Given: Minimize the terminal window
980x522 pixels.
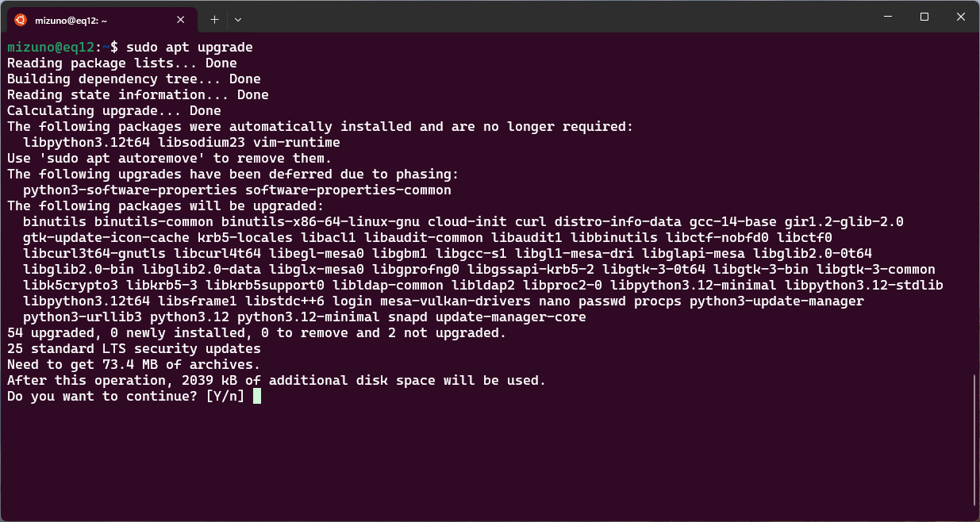Looking at the screenshot, I should point(888,17).
